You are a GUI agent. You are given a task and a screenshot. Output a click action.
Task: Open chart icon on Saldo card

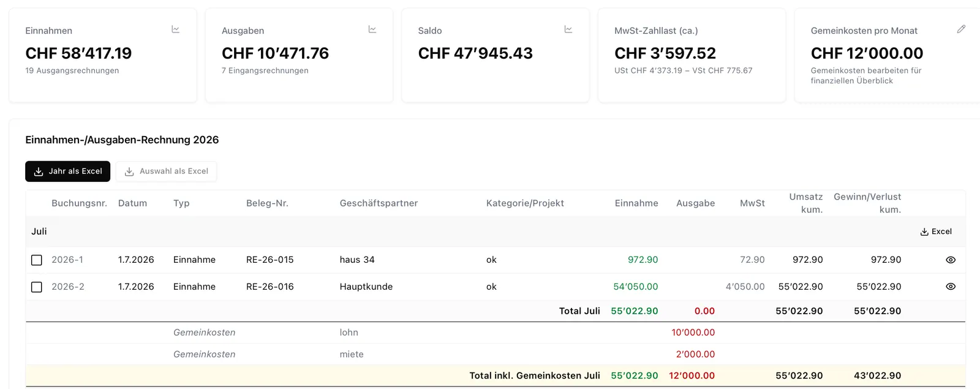[568, 29]
